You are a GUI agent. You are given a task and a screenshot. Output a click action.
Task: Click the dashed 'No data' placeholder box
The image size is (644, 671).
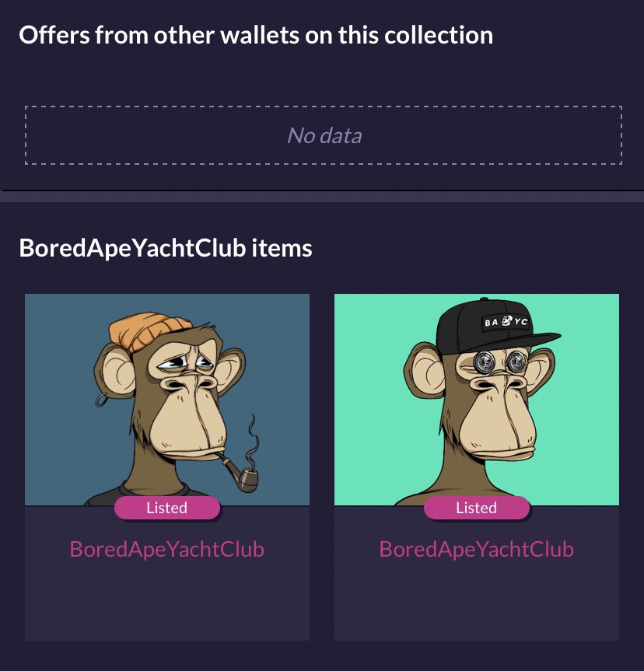324,135
